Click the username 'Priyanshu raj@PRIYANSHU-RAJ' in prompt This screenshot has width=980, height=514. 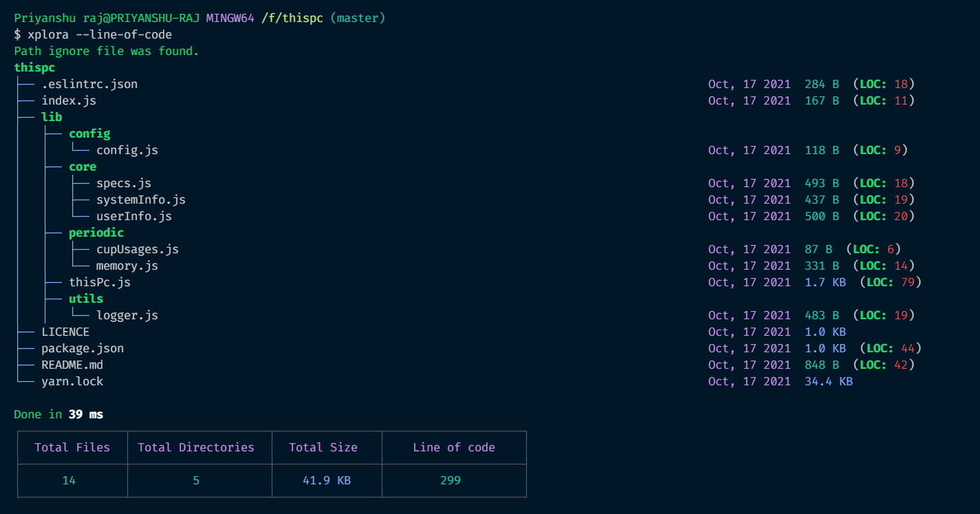coord(107,18)
